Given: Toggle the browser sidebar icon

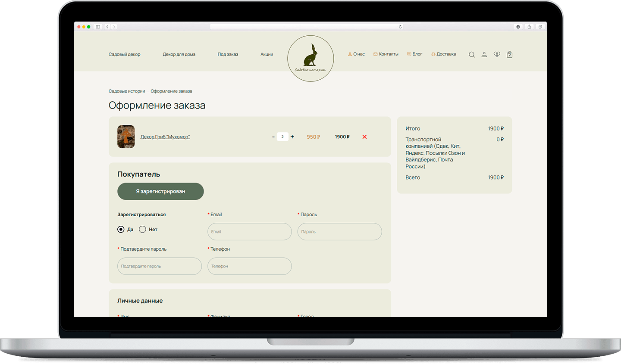Looking at the screenshot, I should point(98,27).
